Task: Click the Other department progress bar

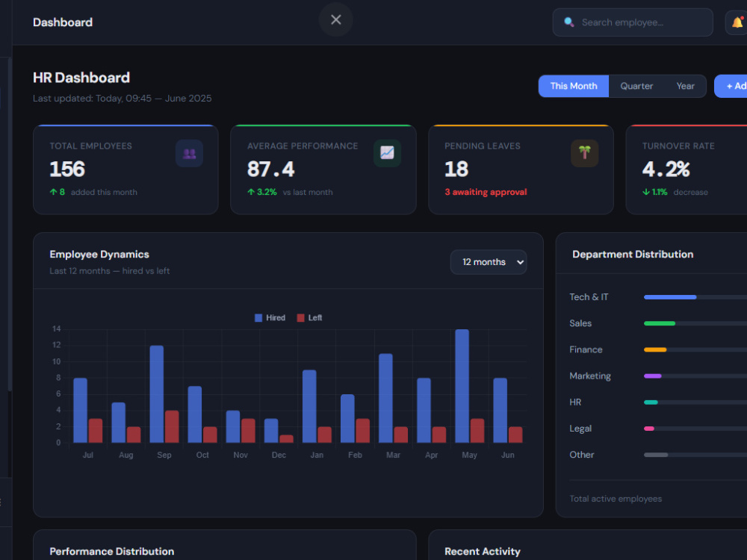Action: tap(695, 455)
